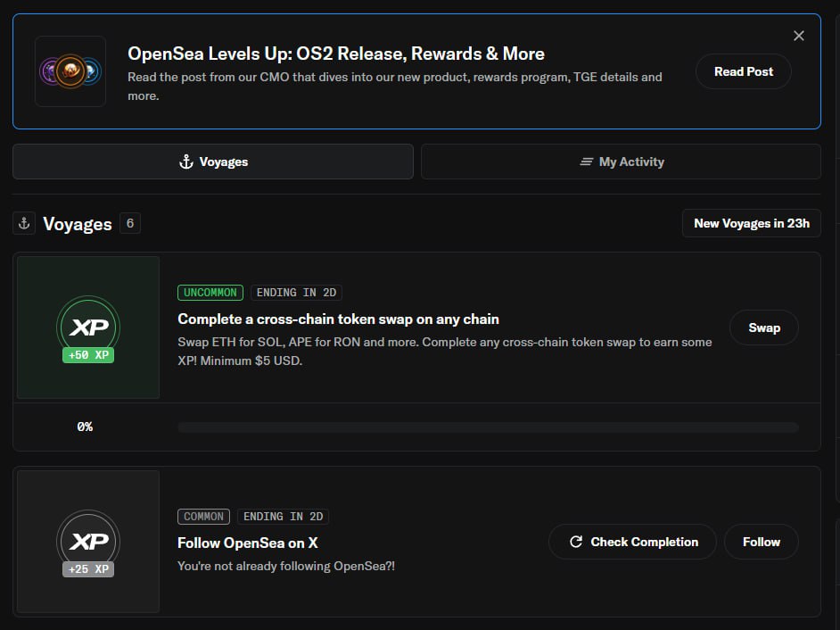Click the cross-chain swap progress bar

[488, 427]
